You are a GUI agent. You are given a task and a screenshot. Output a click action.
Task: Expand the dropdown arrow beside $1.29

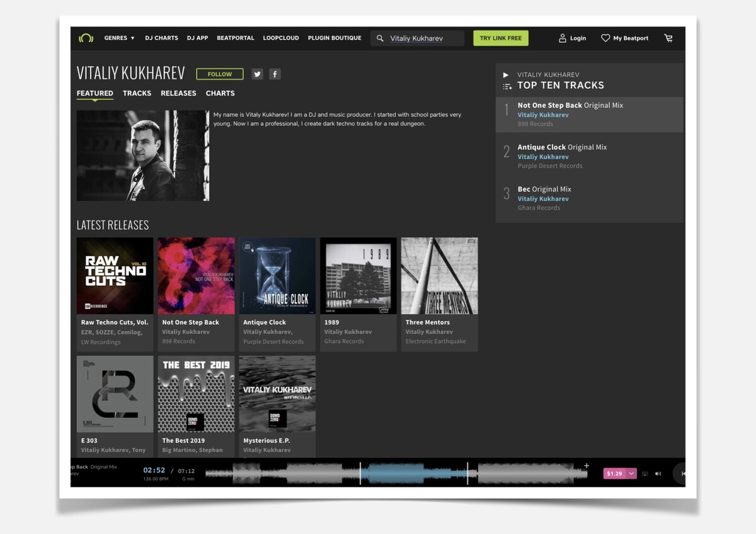click(631, 474)
